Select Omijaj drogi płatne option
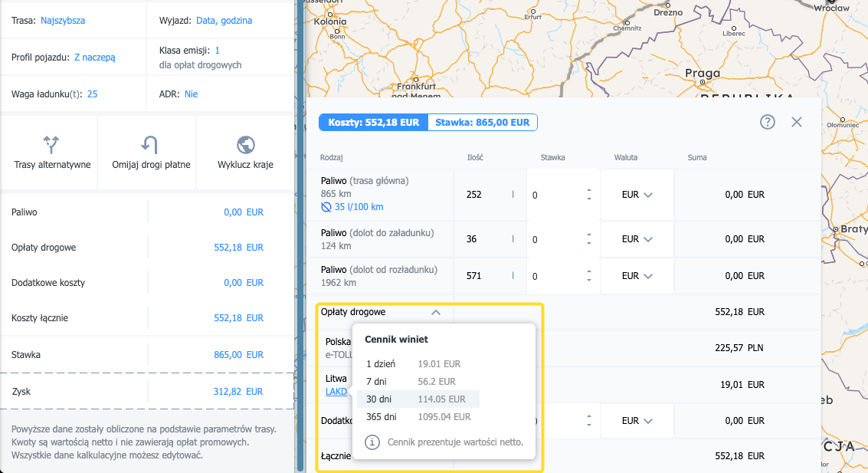 (x=150, y=153)
